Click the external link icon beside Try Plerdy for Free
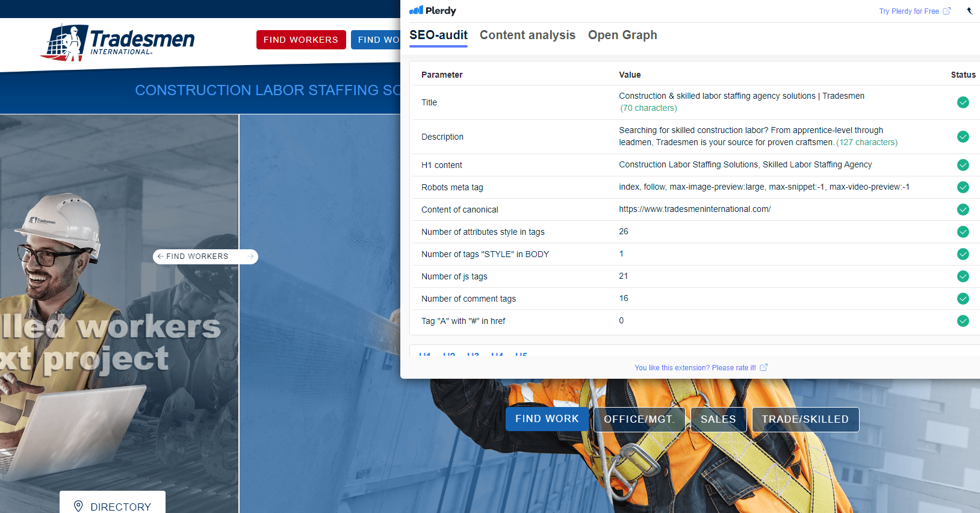This screenshot has height=513, width=980. (947, 11)
